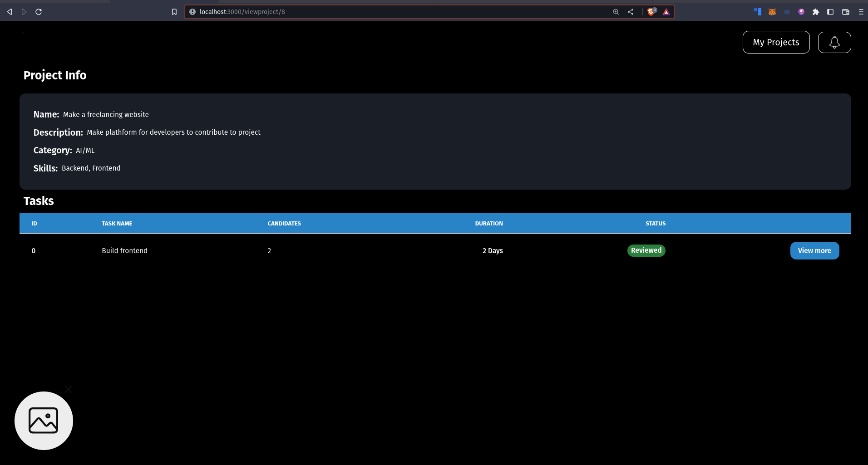Open the dim blue extension icon

click(787, 12)
